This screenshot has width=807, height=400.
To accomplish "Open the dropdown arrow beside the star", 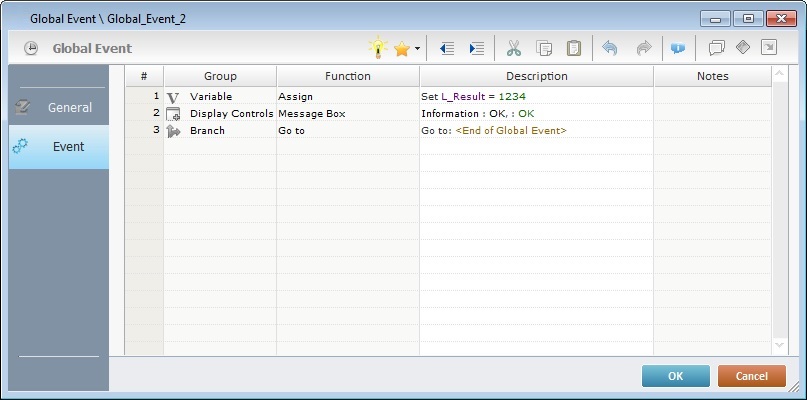I will (417, 49).
